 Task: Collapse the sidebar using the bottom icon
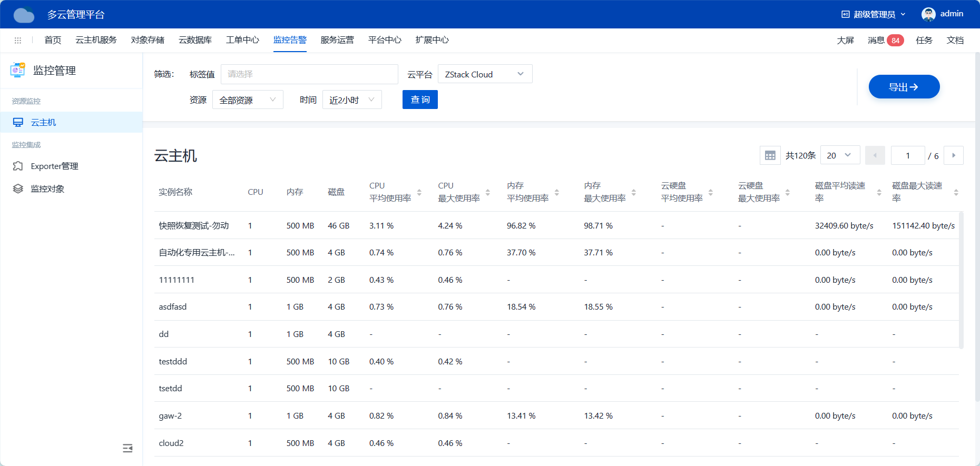click(128, 448)
